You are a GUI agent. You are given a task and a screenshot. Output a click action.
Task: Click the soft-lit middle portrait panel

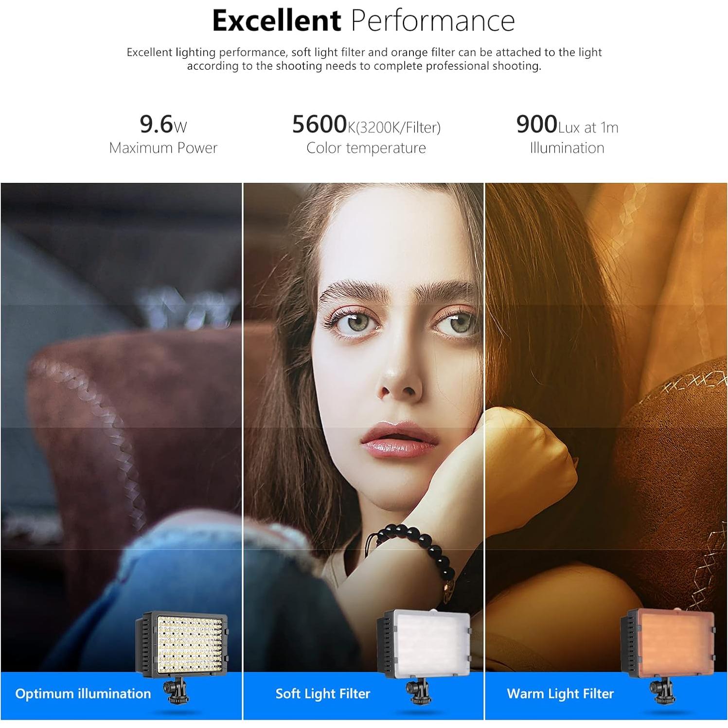click(x=363, y=427)
